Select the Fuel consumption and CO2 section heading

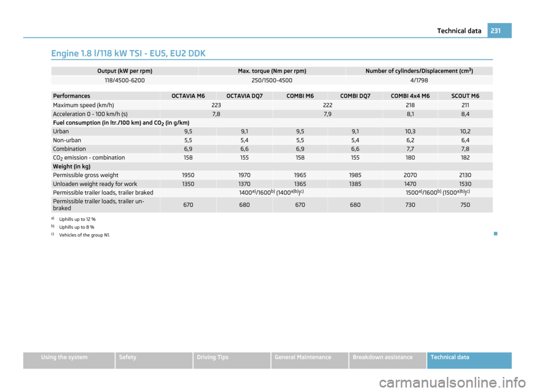(x=121, y=123)
